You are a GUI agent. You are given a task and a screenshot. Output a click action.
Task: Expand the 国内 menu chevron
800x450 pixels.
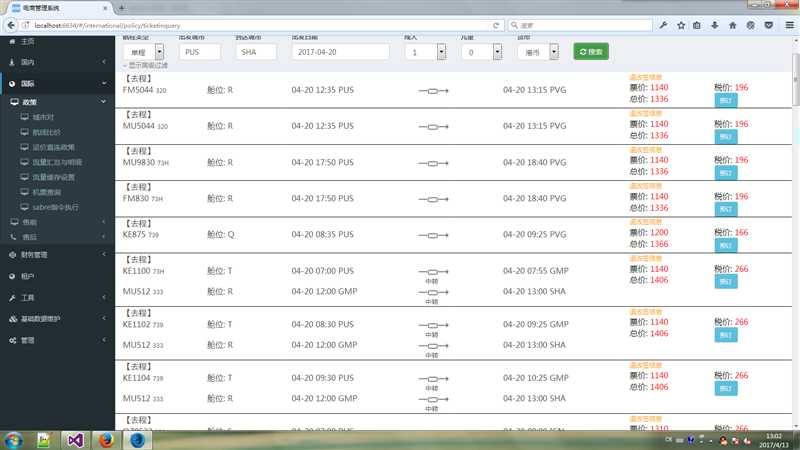[104, 62]
